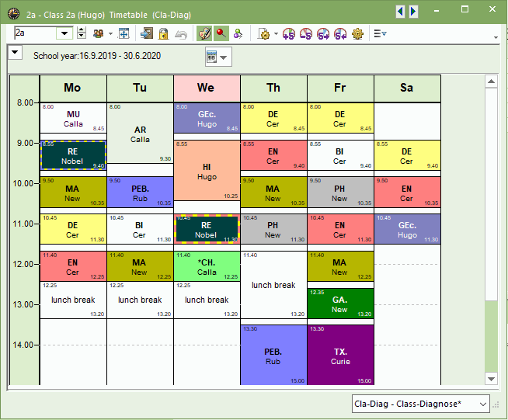Select Saturday GEc. Hugo lesson at 10.45
This screenshot has width=508, height=420.
pos(407,229)
